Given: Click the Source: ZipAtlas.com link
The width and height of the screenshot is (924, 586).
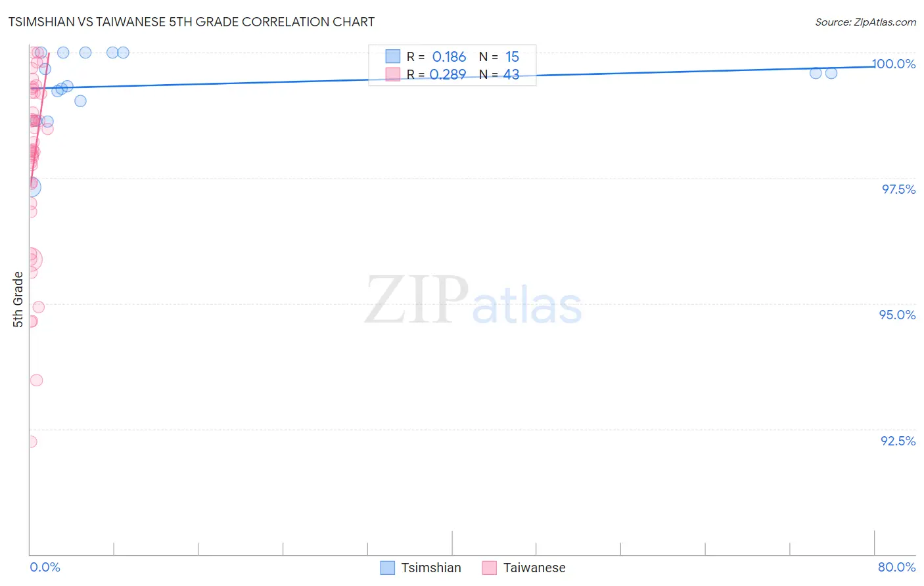Looking at the screenshot, I should coord(866,22).
